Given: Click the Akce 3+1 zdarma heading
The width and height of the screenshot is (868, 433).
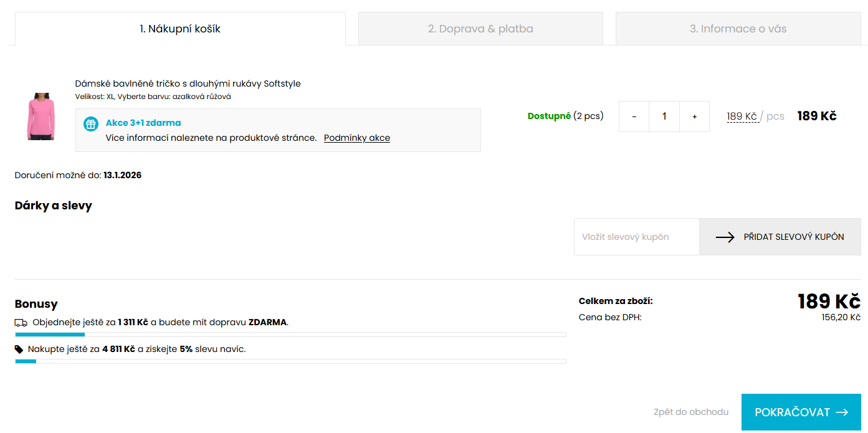Looking at the screenshot, I should tap(143, 123).
